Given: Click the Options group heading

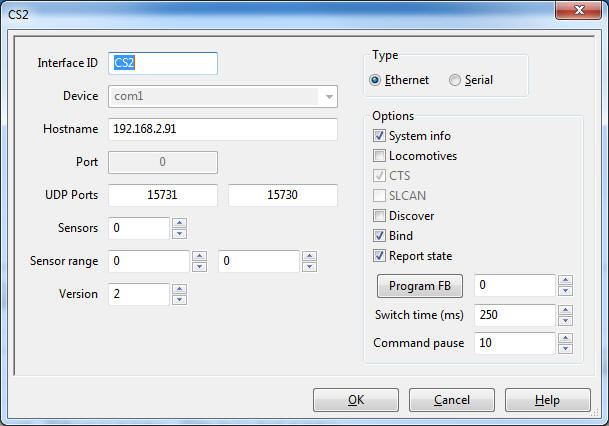Looking at the screenshot, I should (x=393, y=116).
